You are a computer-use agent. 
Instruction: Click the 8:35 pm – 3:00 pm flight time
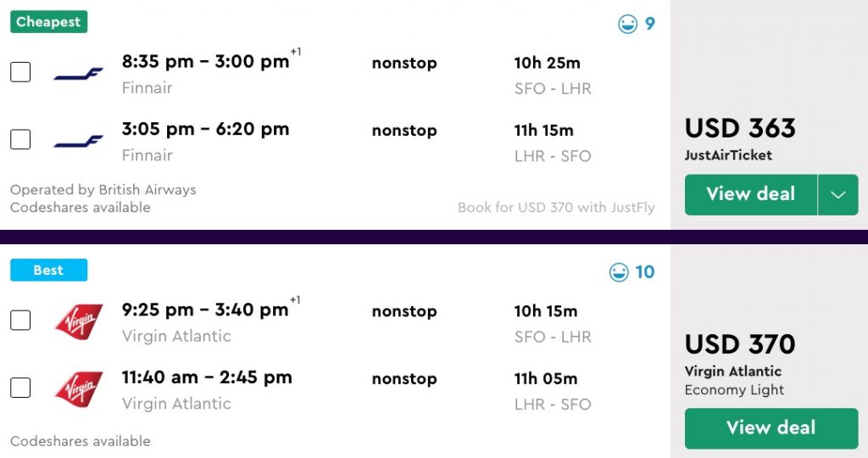pyautogui.click(x=205, y=62)
